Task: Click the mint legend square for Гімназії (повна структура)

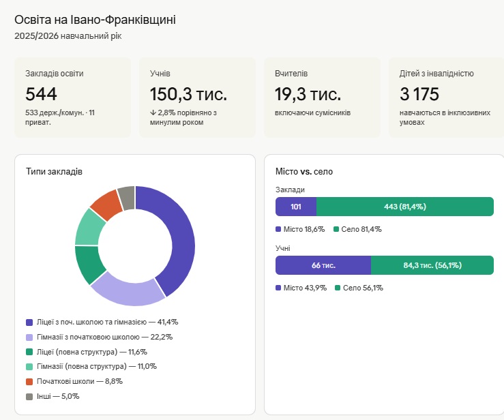Action: pos(29,366)
